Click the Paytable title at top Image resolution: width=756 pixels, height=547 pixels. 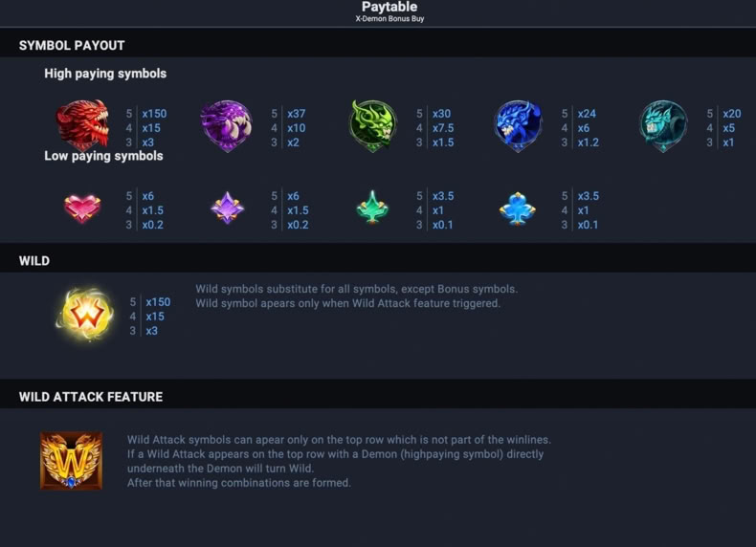tap(389, 7)
